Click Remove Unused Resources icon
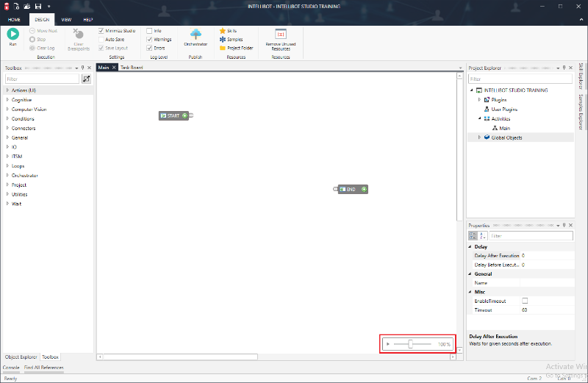 point(280,34)
